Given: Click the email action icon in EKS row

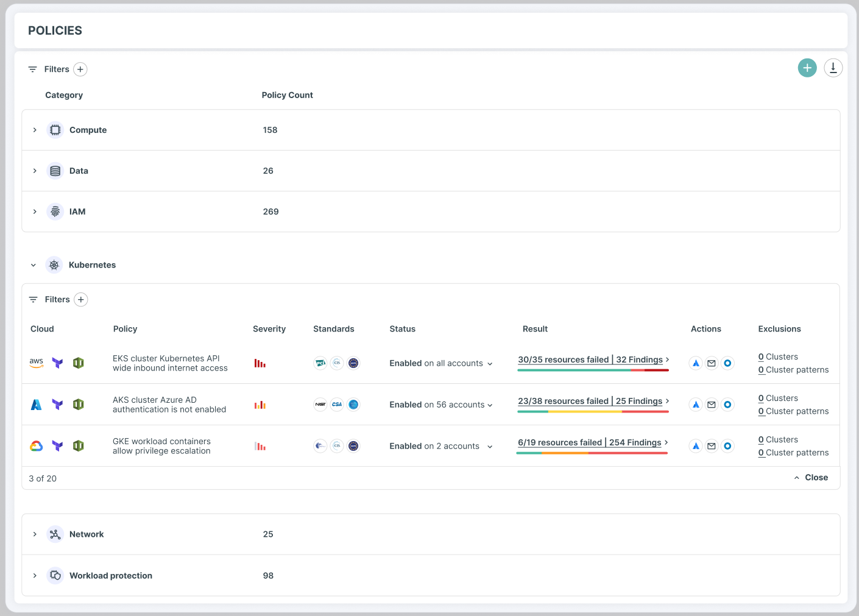Looking at the screenshot, I should click(712, 363).
